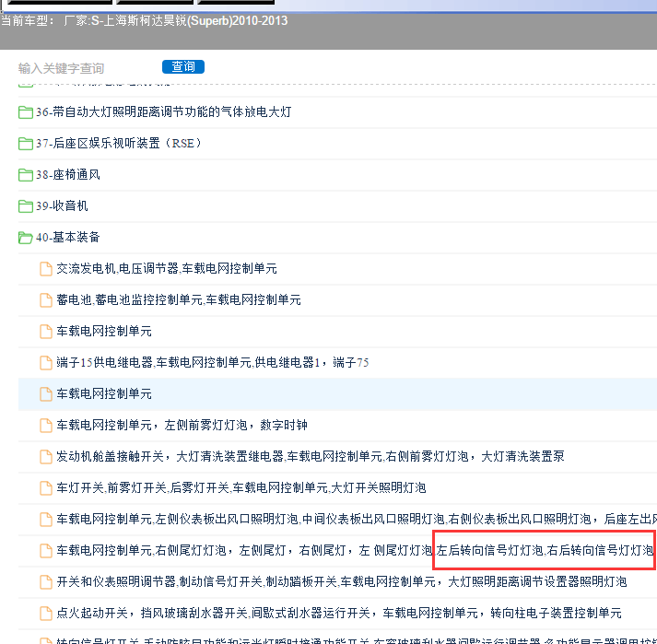The image size is (657, 644).
Task: Expand folder icon for 39-收音机
Action: [26, 206]
